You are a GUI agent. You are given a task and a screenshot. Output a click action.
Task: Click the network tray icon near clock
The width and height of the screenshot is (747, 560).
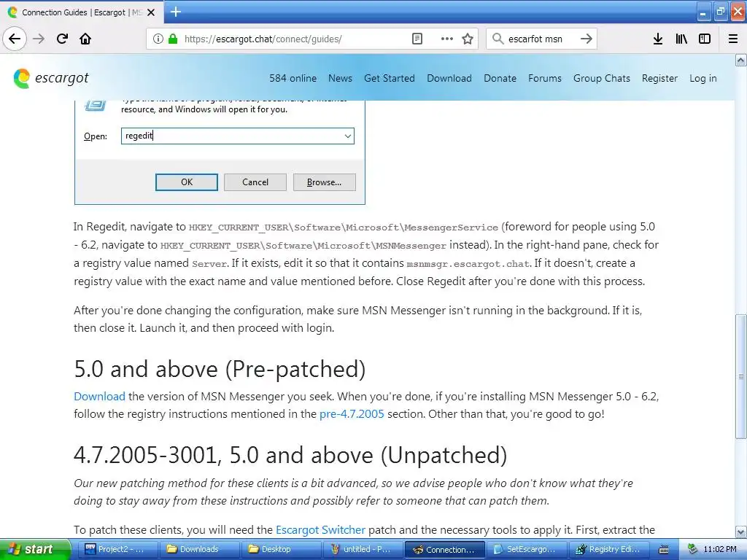692,549
